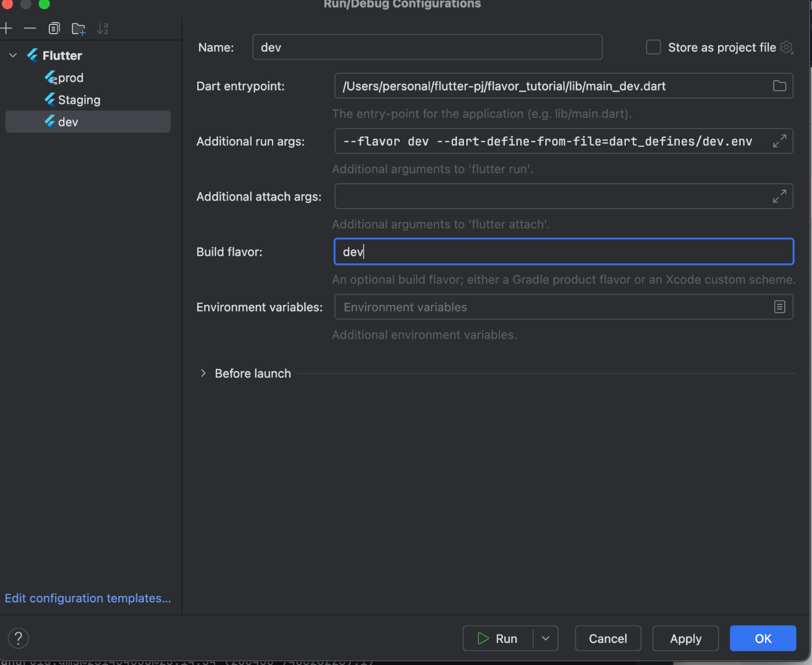The image size is (812, 665).
Task: Confirm with the OK button
Action: 763,638
